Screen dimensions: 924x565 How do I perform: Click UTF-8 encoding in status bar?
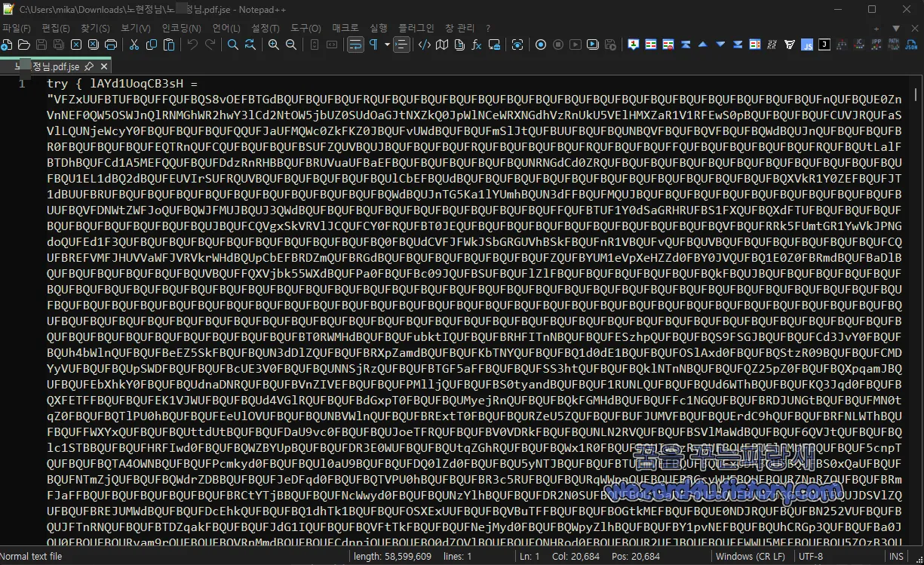tap(811, 556)
